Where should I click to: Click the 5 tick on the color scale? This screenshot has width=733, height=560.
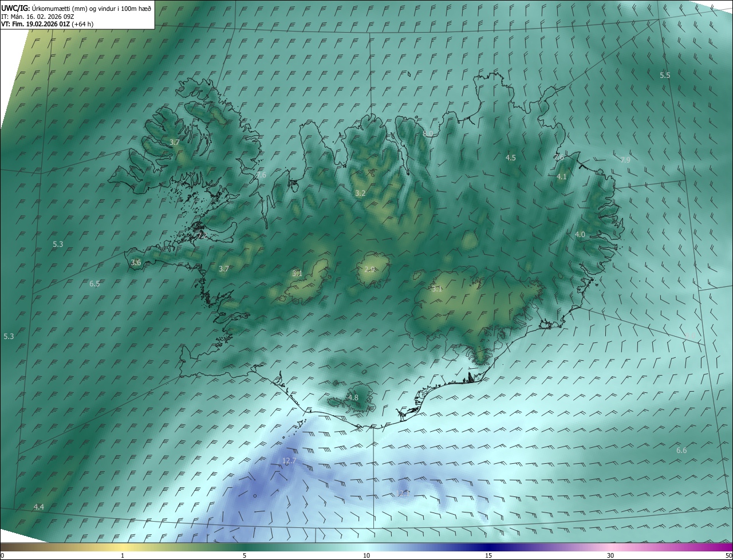click(245, 555)
